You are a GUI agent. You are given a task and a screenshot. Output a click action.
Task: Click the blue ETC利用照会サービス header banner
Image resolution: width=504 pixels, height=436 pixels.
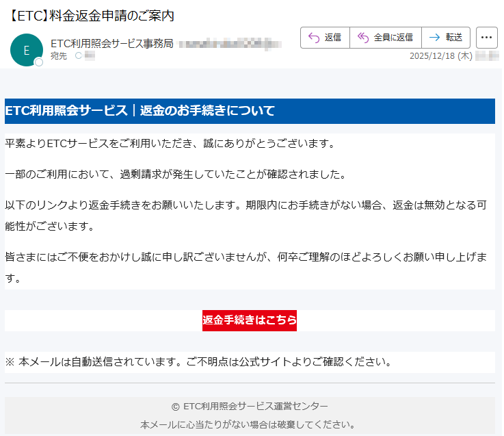(250, 111)
